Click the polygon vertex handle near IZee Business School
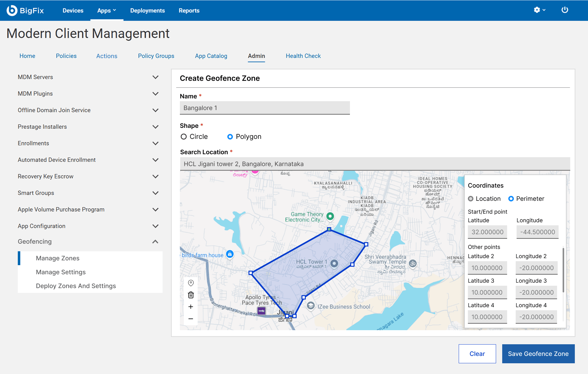588x374 pixels. coord(303,297)
